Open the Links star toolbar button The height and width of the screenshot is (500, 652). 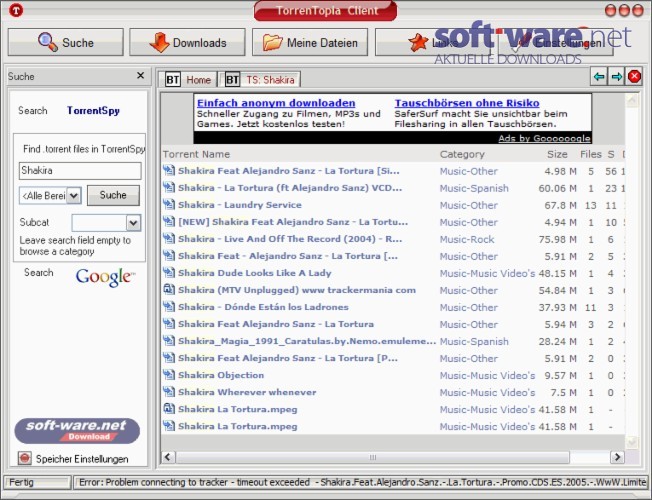click(432, 42)
